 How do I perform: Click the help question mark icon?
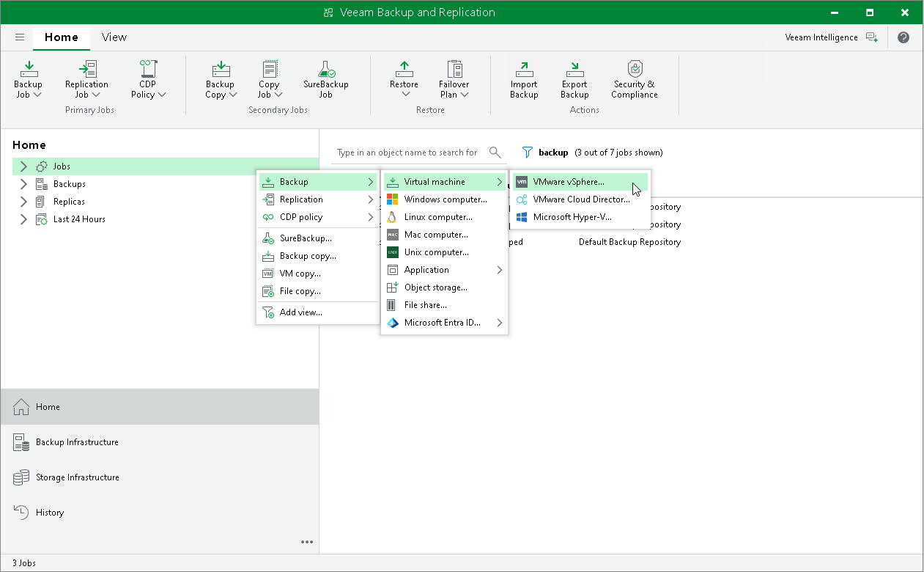pos(903,37)
